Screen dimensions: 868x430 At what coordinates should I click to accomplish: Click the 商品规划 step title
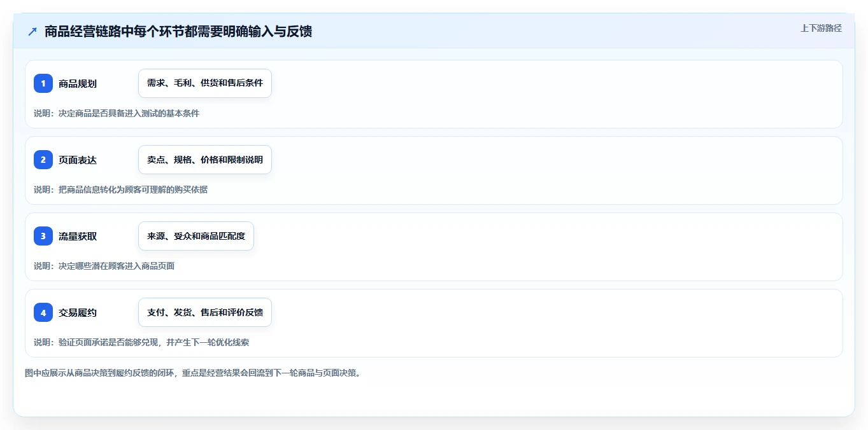pos(78,83)
